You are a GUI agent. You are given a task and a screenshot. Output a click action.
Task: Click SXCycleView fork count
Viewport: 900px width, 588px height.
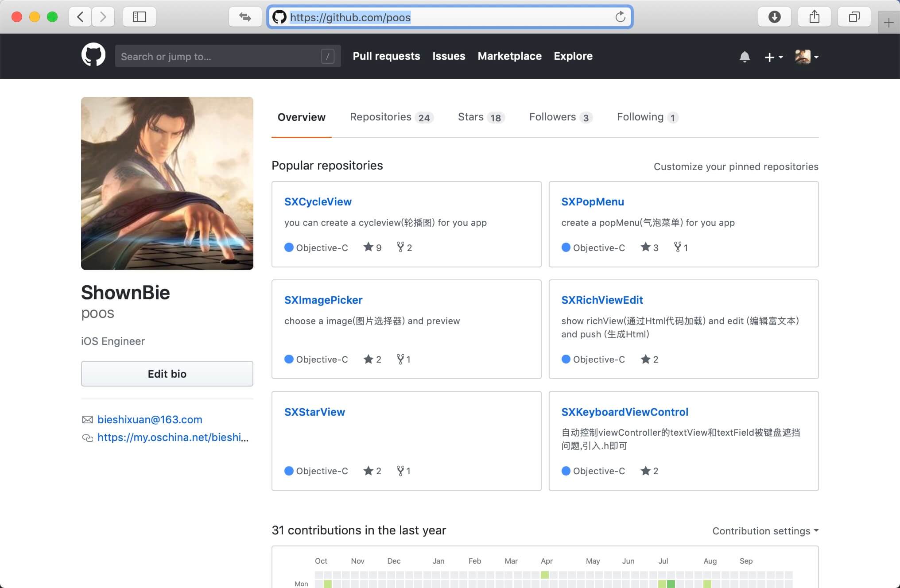404,248
